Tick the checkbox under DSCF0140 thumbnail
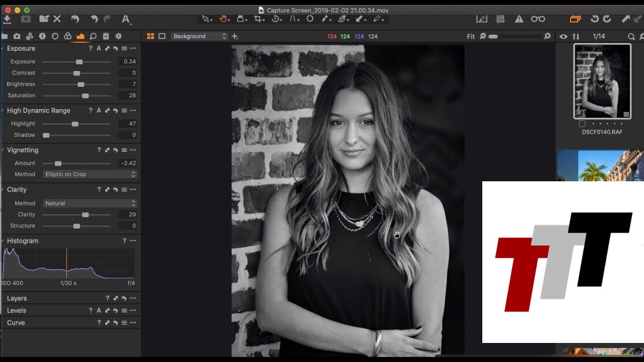Screen dimensions: 644x362 [x=582, y=124]
